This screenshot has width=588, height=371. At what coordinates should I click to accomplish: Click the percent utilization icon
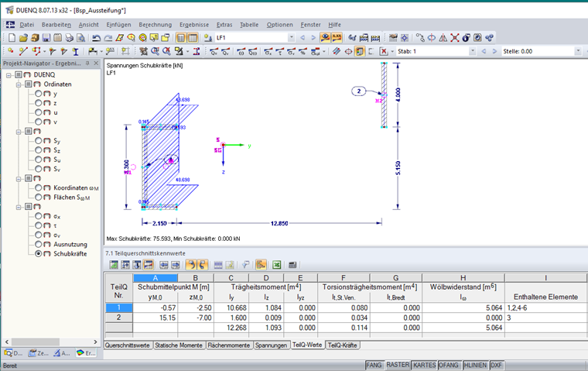303,51
